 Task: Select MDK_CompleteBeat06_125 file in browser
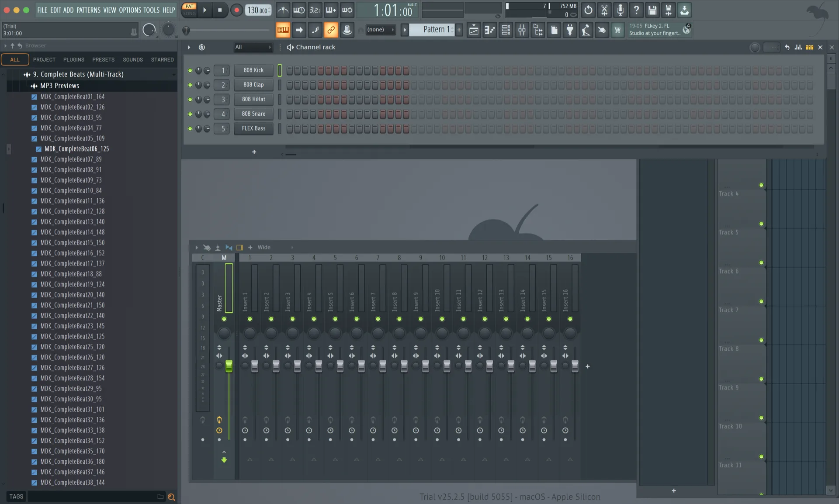(76, 149)
